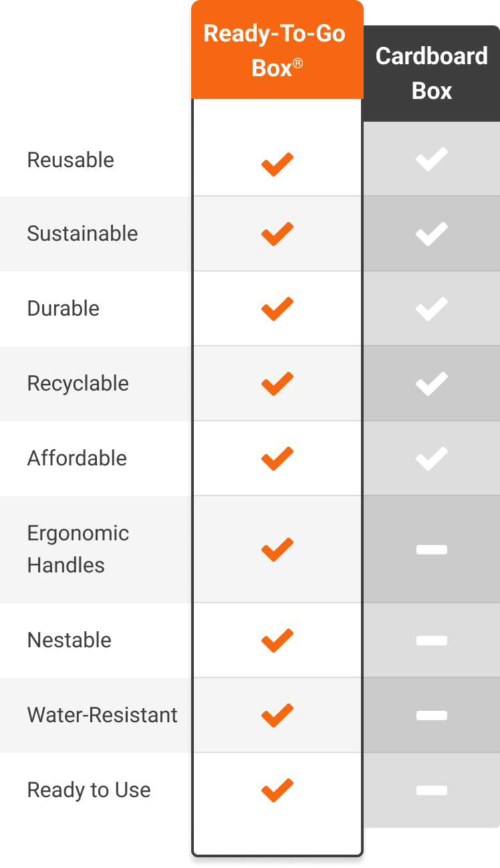Select the Ready-To-Go Box column header
500x868 pixels.
[x=275, y=51]
